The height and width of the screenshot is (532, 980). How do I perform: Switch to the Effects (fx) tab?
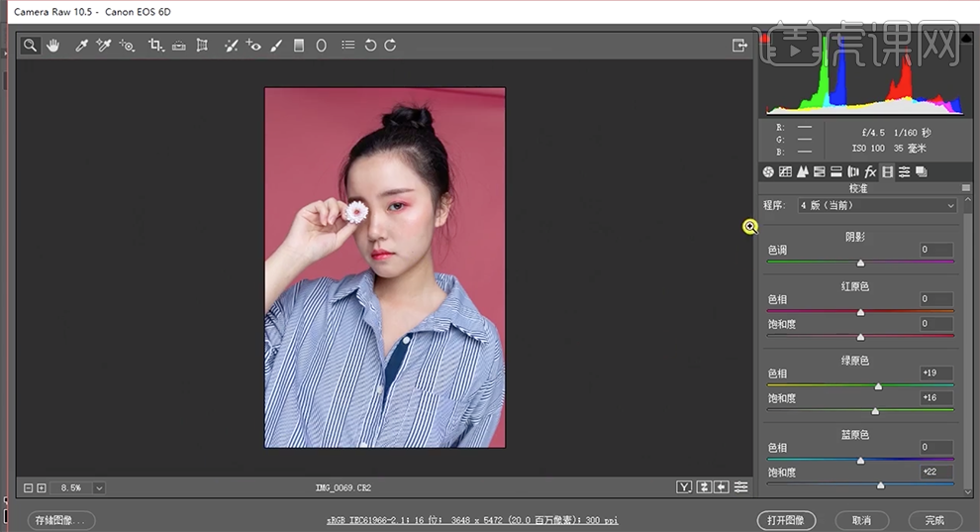point(870,171)
